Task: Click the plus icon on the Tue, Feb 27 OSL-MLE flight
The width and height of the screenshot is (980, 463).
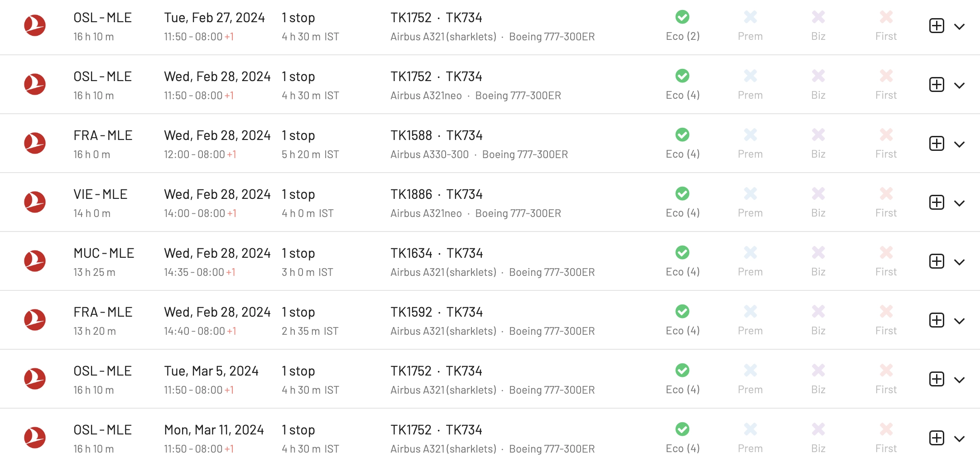Action: [937, 26]
